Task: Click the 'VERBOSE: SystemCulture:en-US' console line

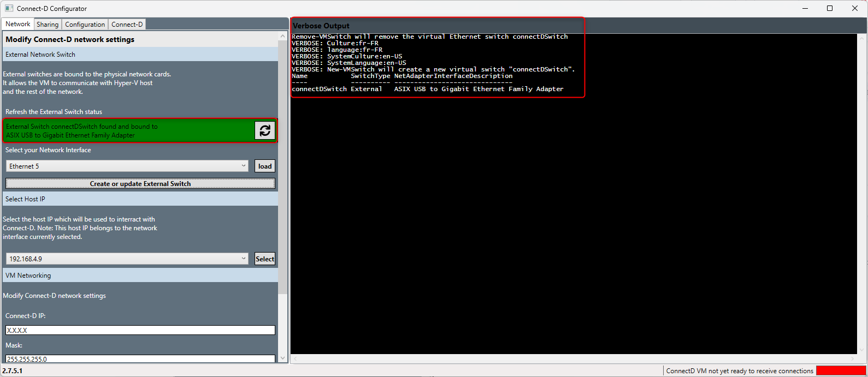Action: [347, 56]
